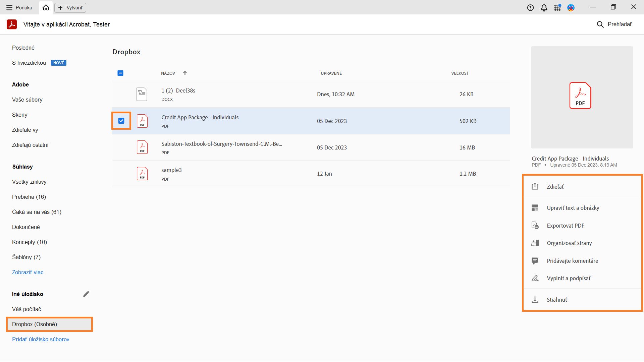Click the Organizovať strany icon
The image size is (644, 362).
pyautogui.click(x=535, y=243)
